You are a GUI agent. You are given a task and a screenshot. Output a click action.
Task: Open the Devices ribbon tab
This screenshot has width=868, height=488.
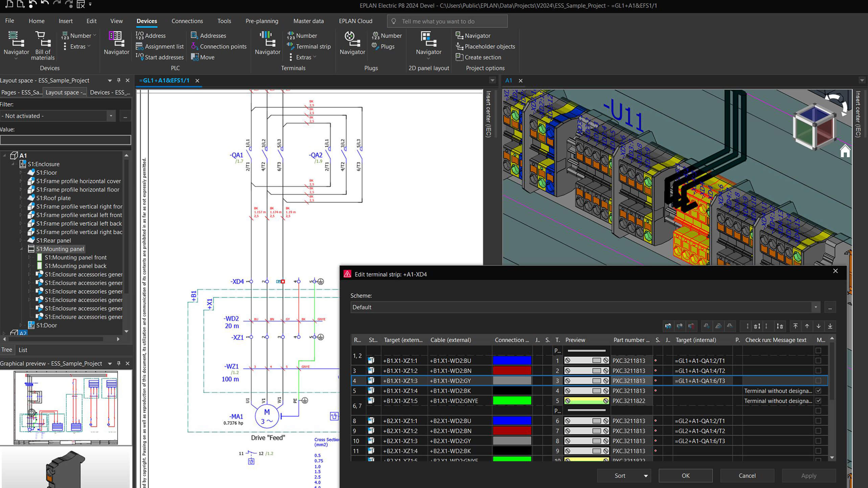click(x=146, y=20)
